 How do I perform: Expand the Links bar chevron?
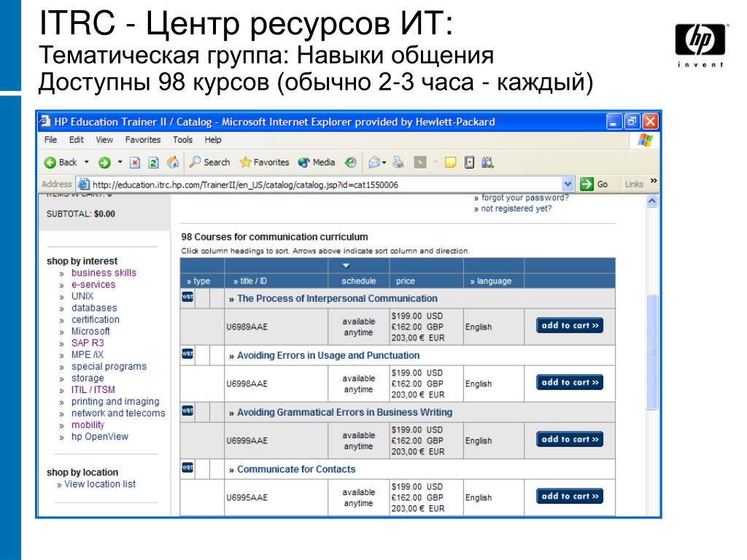pyautogui.click(x=654, y=181)
